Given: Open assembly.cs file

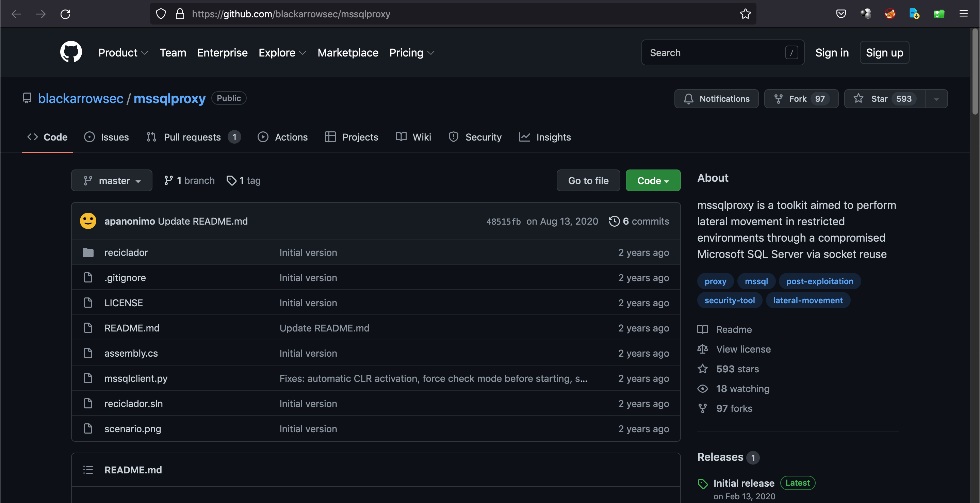Looking at the screenshot, I should (x=131, y=353).
